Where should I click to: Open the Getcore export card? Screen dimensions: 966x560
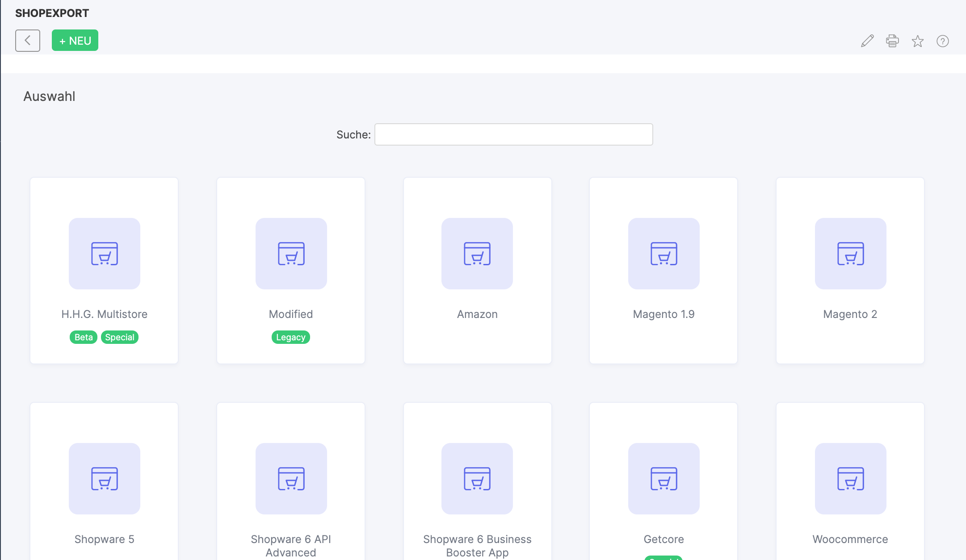click(x=663, y=478)
